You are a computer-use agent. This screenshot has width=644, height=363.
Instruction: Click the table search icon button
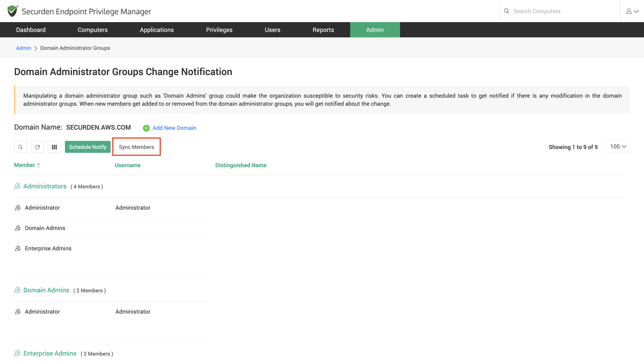[21, 147]
